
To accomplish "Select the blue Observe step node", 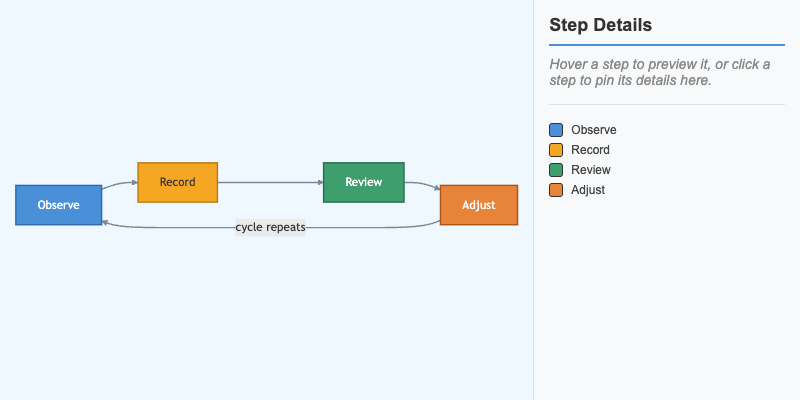I will [x=59, y=205].
